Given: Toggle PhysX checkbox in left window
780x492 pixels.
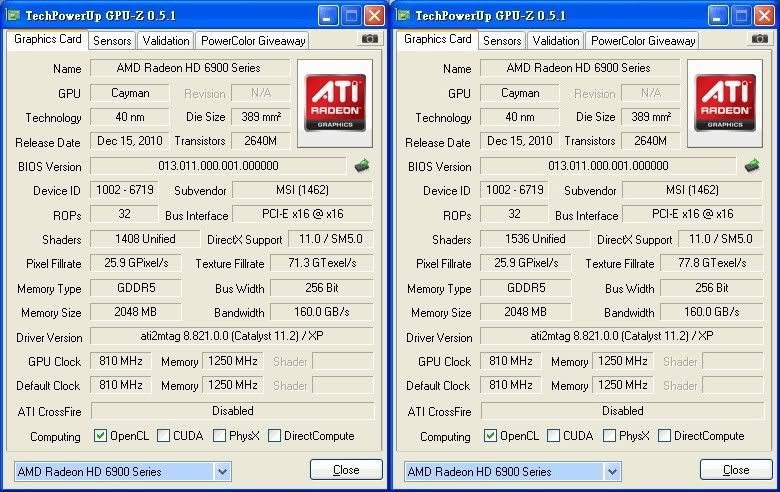Looking at the screenshot, I should [219, 436].
